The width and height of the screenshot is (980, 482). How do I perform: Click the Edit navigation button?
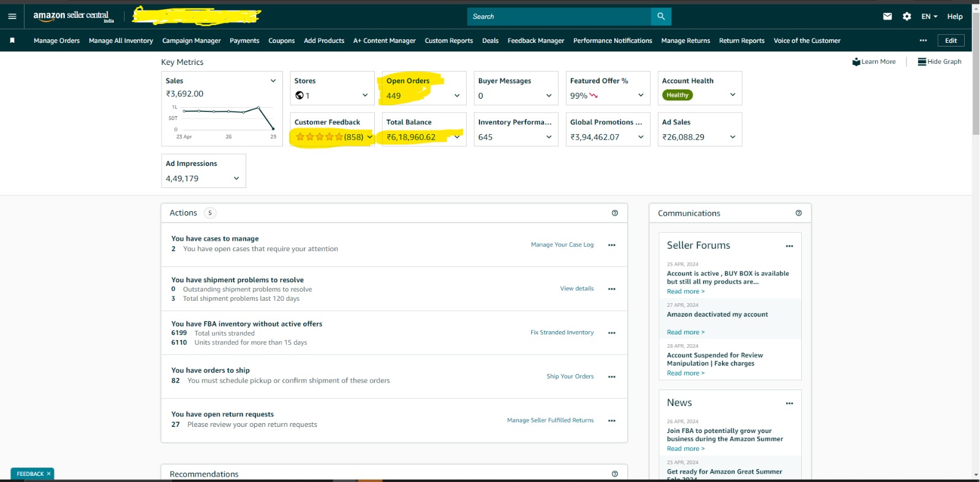pyautogui.click(x=951, y=40)
